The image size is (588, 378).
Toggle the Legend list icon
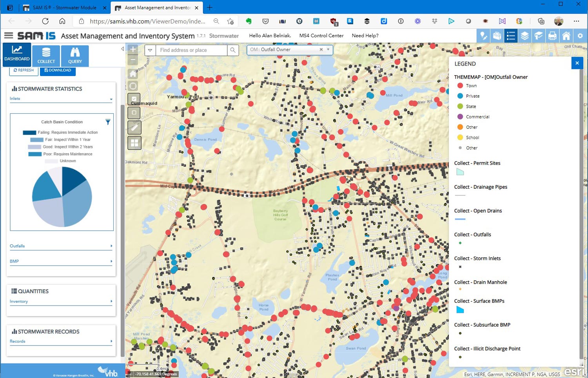coord(510,36)
